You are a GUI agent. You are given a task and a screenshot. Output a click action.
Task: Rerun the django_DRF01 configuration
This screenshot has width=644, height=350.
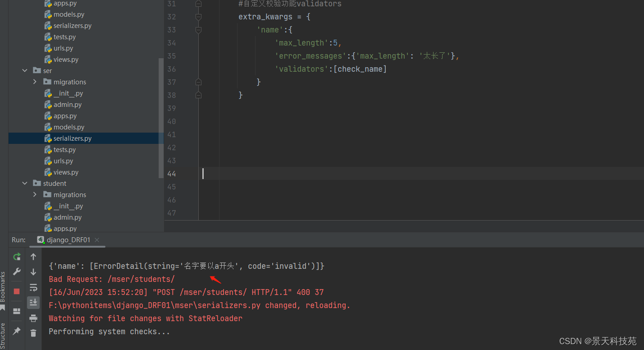[17, 257]
